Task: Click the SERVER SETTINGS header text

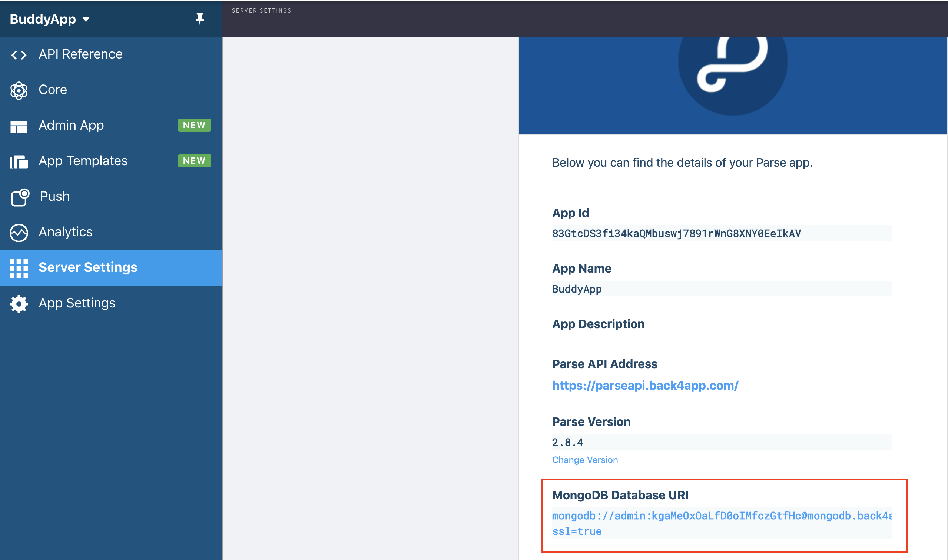Action: 262,11
